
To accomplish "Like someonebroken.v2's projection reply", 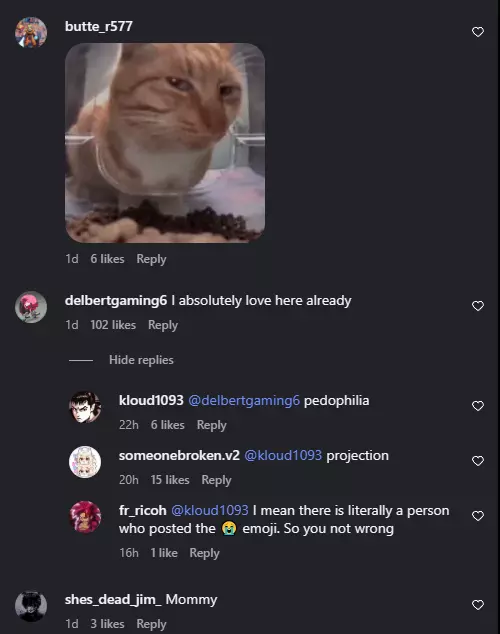I will 478,461.
